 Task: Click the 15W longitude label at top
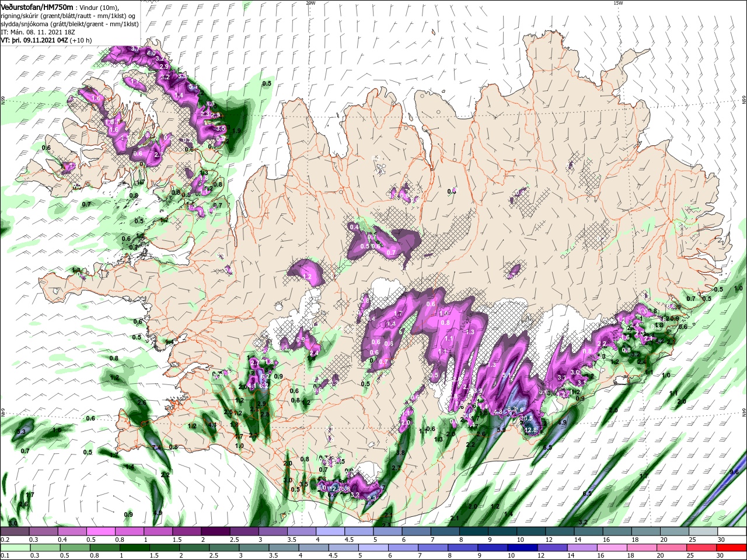coord(618,3)
